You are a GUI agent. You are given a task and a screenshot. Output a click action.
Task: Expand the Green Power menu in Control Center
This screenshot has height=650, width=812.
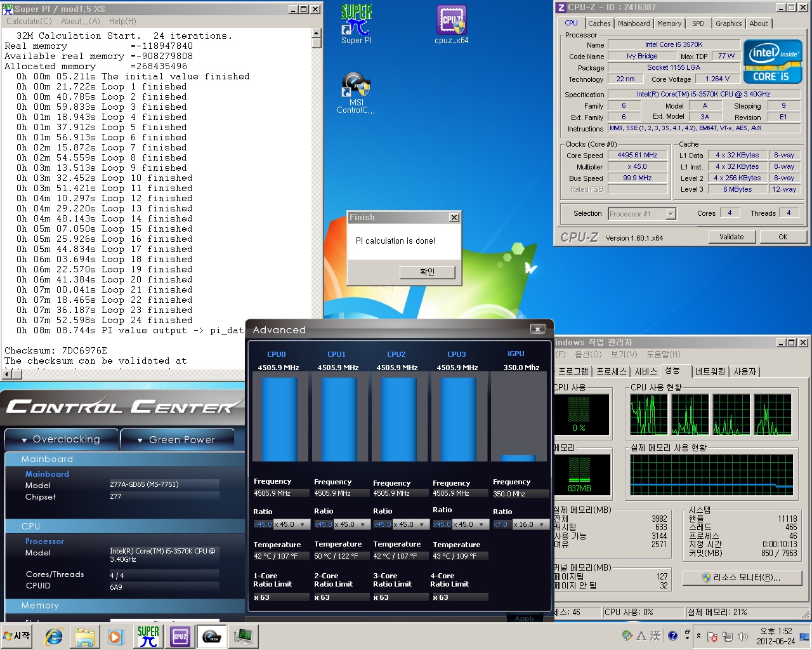[177, 439]
